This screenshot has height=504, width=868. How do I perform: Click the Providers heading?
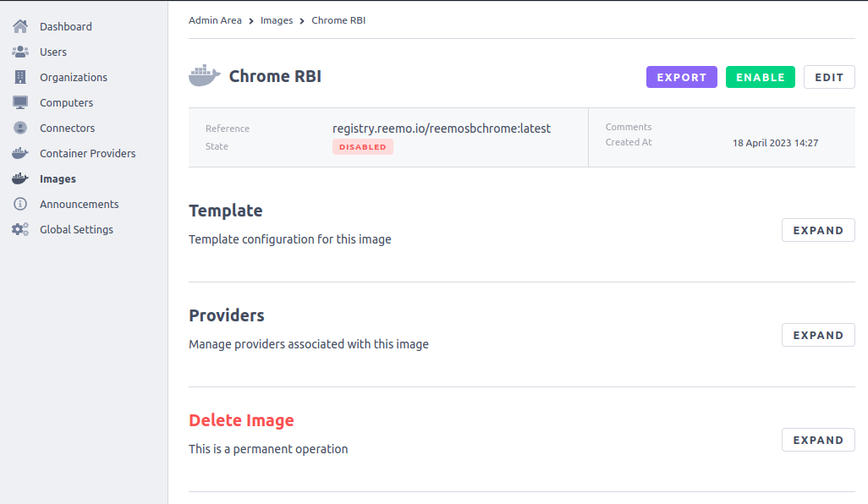coord(227,315)
